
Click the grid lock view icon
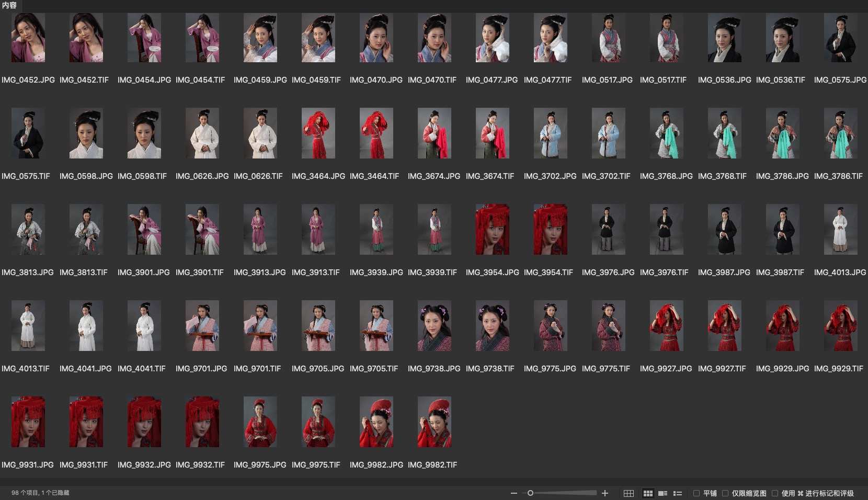(x=629, y=493)
